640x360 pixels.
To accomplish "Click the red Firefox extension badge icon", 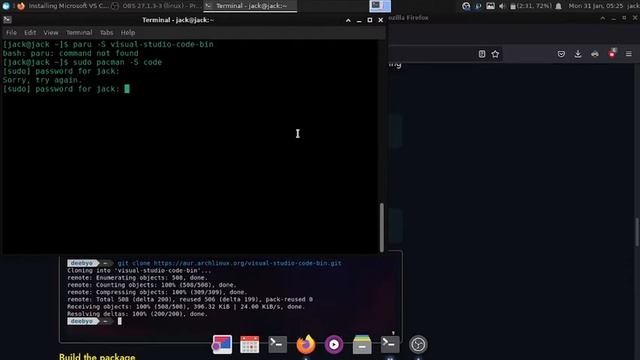I will (x=612, y=53).
